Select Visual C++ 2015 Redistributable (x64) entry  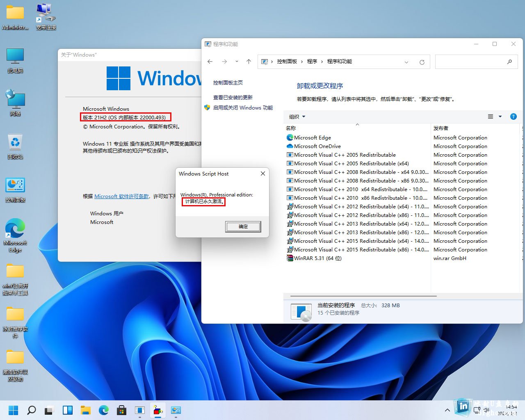[357, 241]
